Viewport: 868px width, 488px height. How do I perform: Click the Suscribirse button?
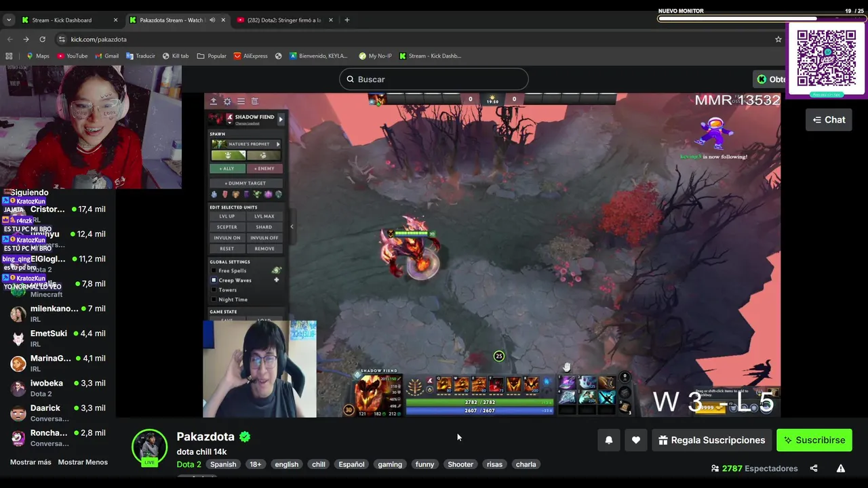pyautogui.click(x=814, y=440)
